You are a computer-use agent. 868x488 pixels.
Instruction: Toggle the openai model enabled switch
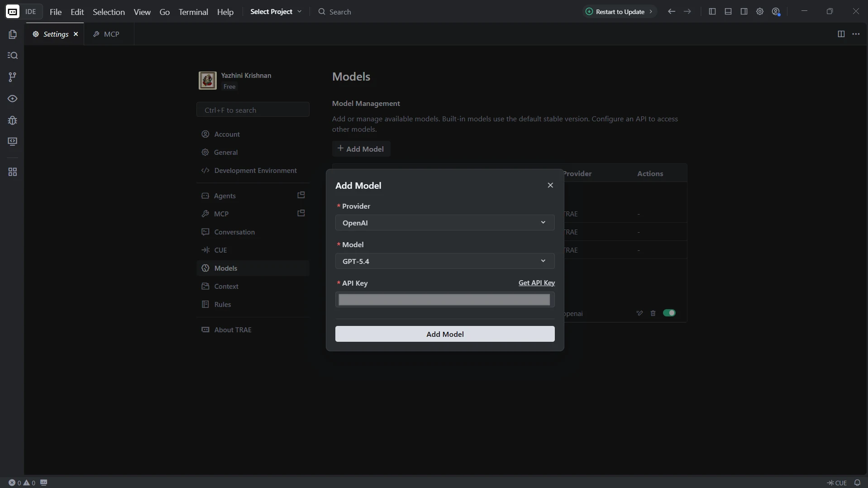pos(669,313)
